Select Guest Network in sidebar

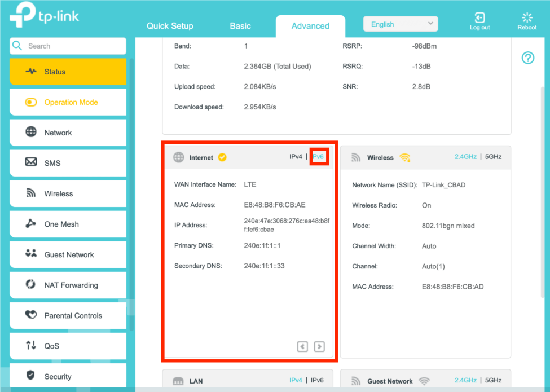pyautogui.click(x=68, y=254)
